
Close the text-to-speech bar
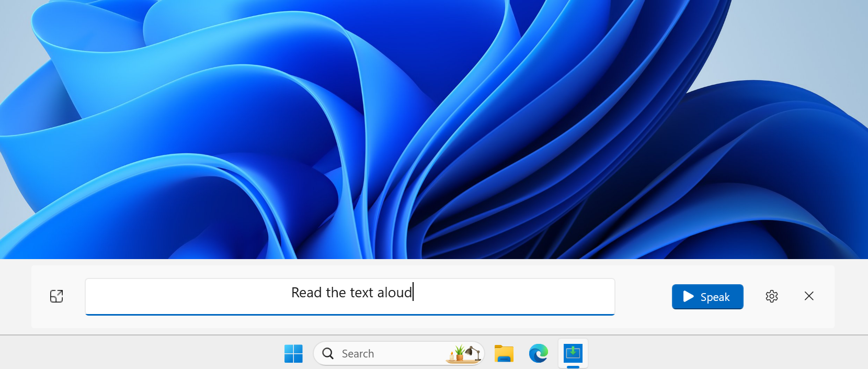[x=809, y=296]
